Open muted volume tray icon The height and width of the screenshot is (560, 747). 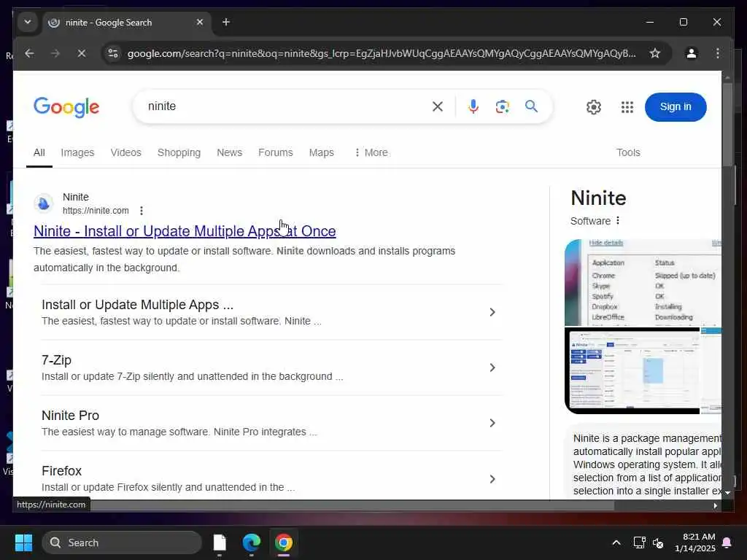(658, 542)
